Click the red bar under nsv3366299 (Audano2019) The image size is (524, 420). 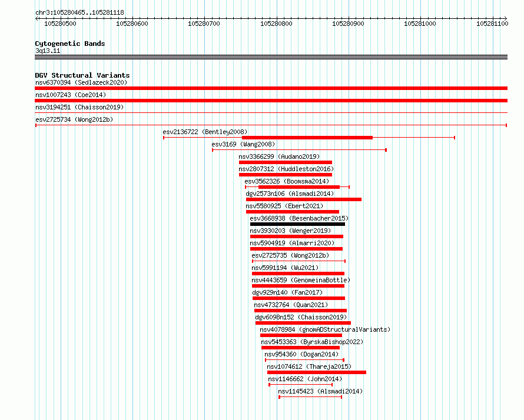tap(286, 162)
